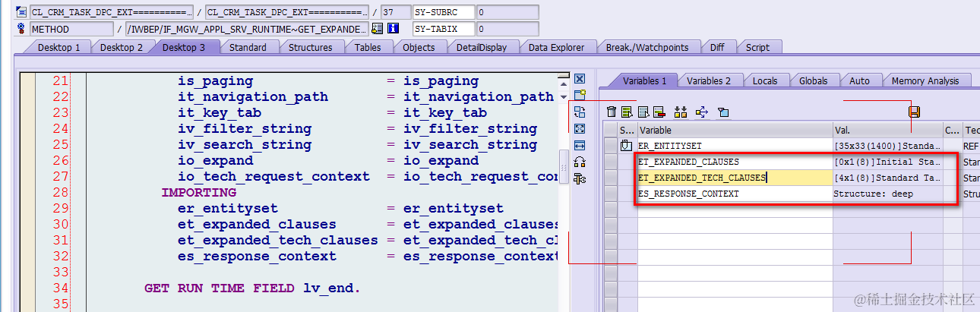Click the SY-SUBRC field name box
The width and height of the screenshot is (980, 312).
coord(444,12)
